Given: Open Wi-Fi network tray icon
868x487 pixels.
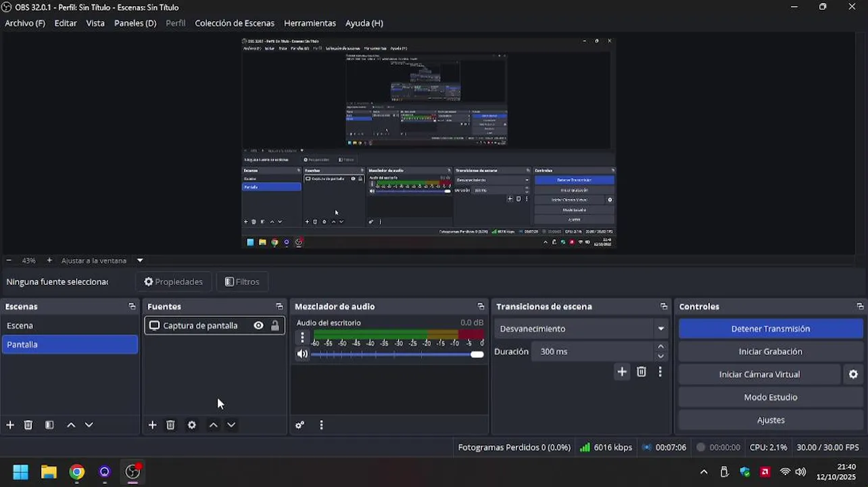Looking at the screenshot, I should [x=785, y=472].
